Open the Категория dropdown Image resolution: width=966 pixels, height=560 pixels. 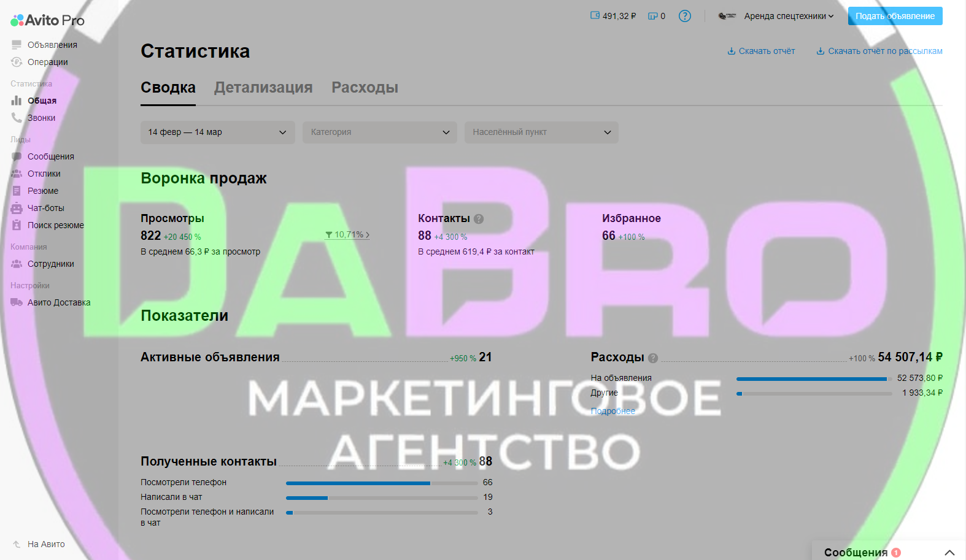pyautogui.click(x=379, y=132)
